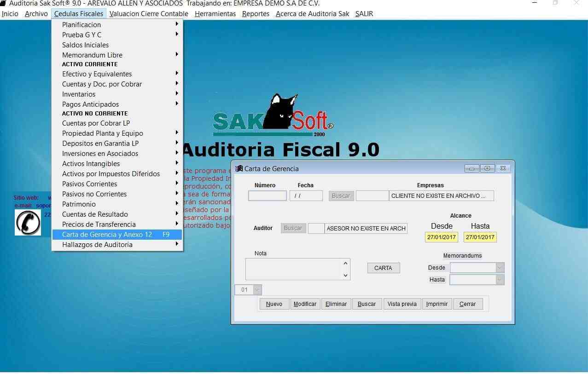Click Buscar button next to Empresas

[341, 196]
